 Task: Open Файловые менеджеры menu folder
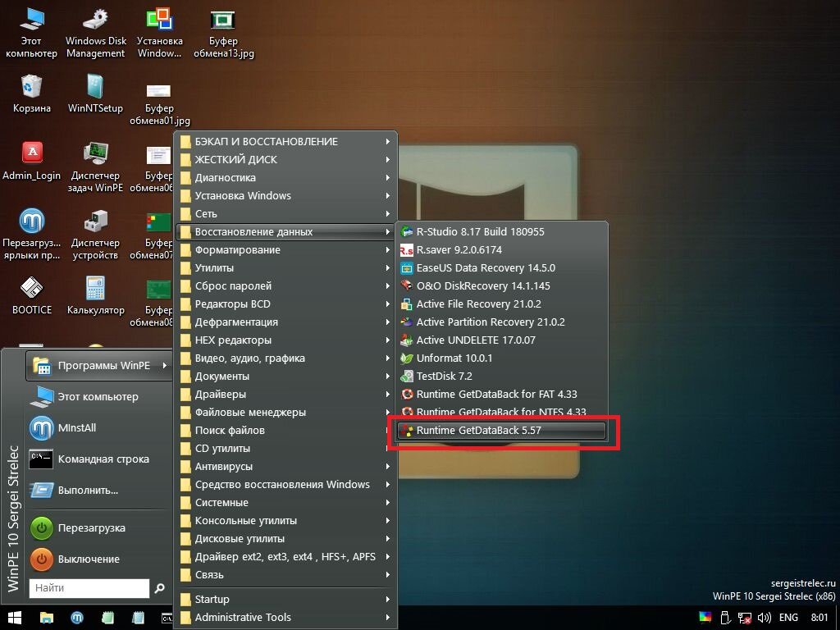pyautogui.click(x=286, y=413)
